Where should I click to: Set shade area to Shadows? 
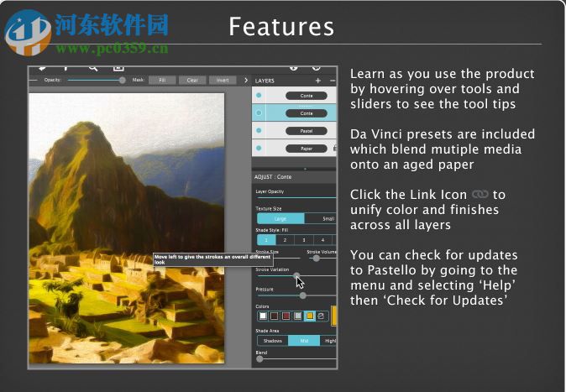tap(273, 341)
